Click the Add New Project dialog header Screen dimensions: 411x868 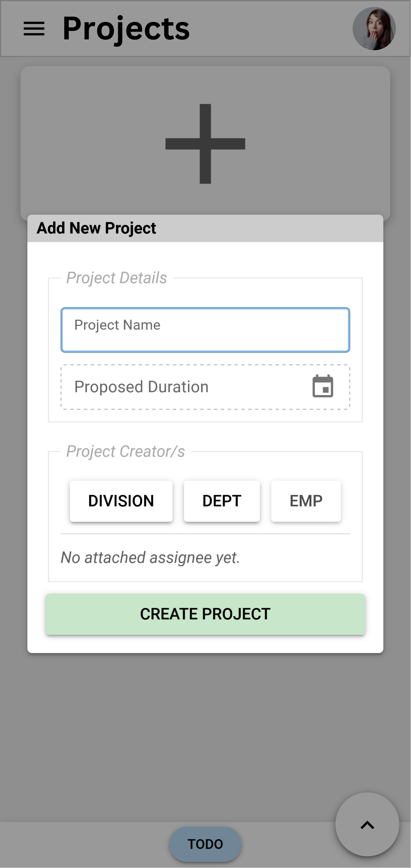coord(96,228)
